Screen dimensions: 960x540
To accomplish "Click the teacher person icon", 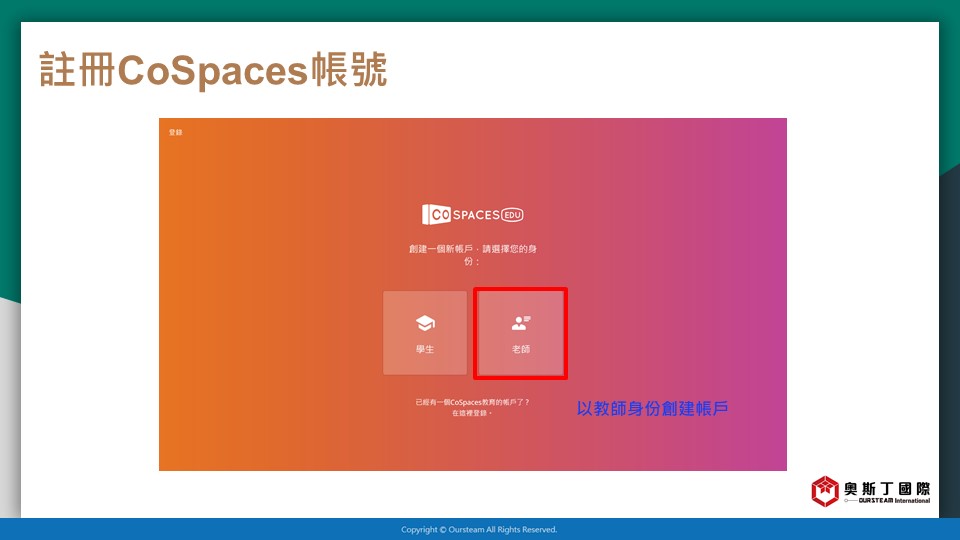I will click(x=521, y=323).
